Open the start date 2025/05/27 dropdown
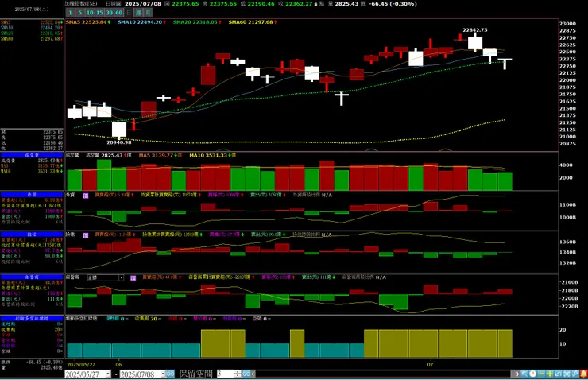588x380 pixels. point(108,374)
